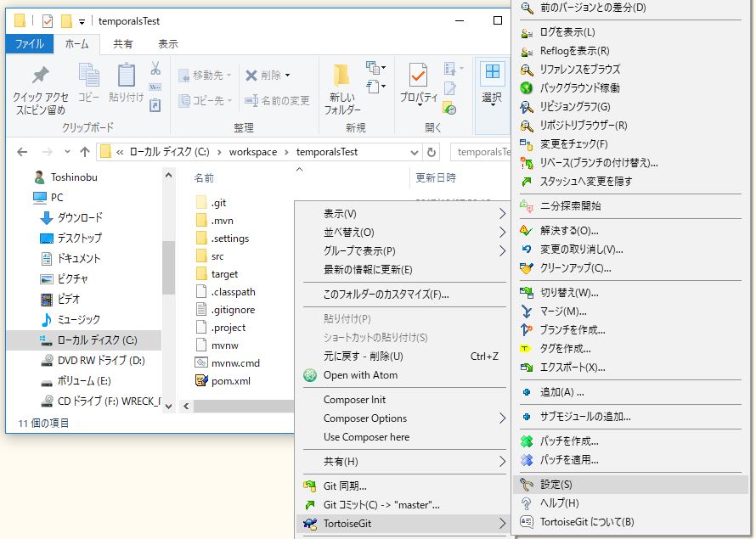
Task: Click パッチを作成 green icon
Action: click(x=527, y=441)
